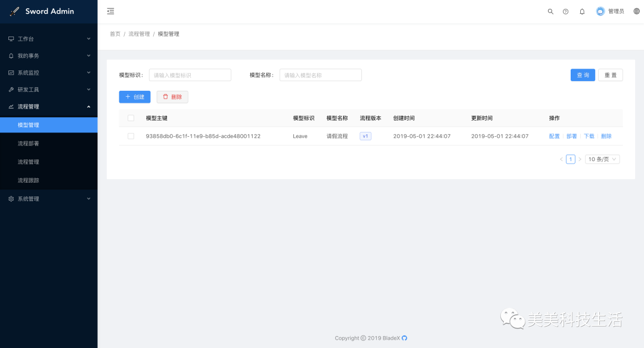Open the notification bell

(582, 11)
